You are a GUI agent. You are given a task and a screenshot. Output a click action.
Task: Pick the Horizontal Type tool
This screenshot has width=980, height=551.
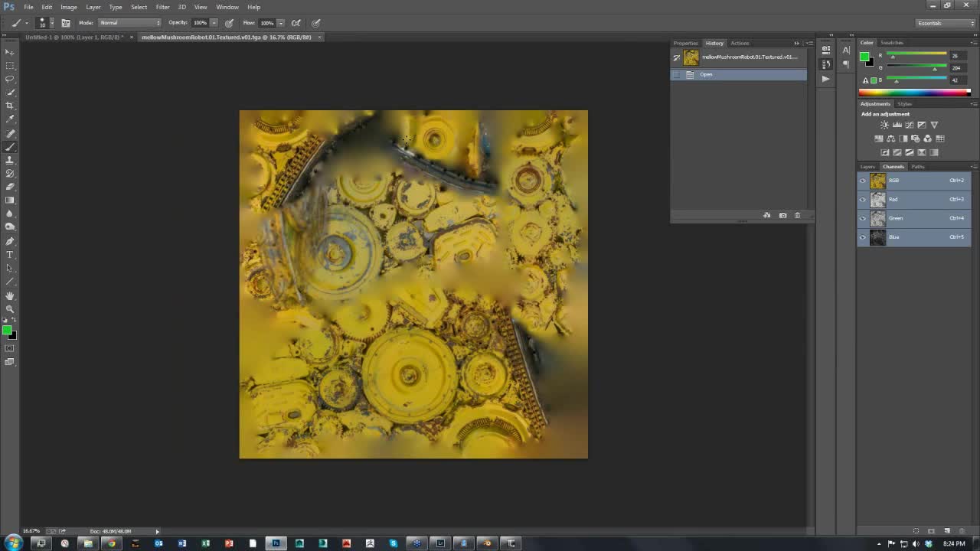click(10, 254)
